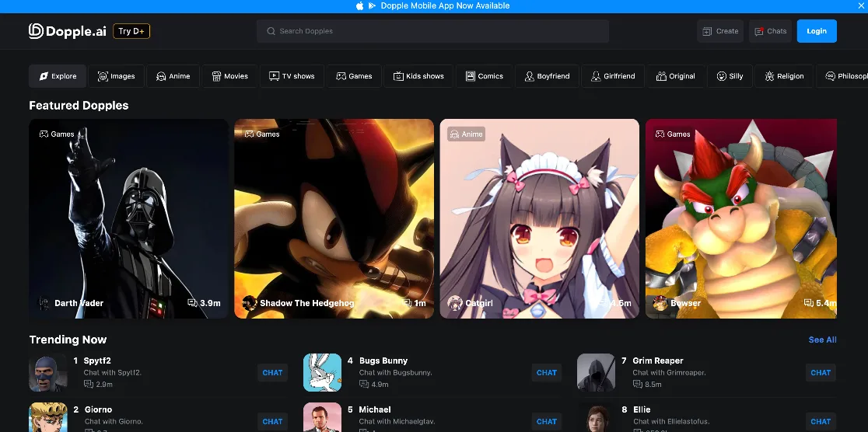Click Spytf2 avatar image
868x432 pixels.
[x=48, y=373]
